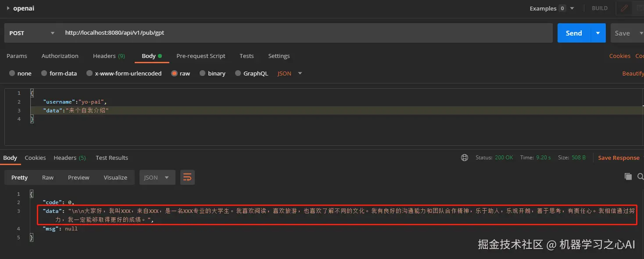This screenshot has height=259, width=644.
Task: Click the "msg": null response line
Action: (60, 229)
